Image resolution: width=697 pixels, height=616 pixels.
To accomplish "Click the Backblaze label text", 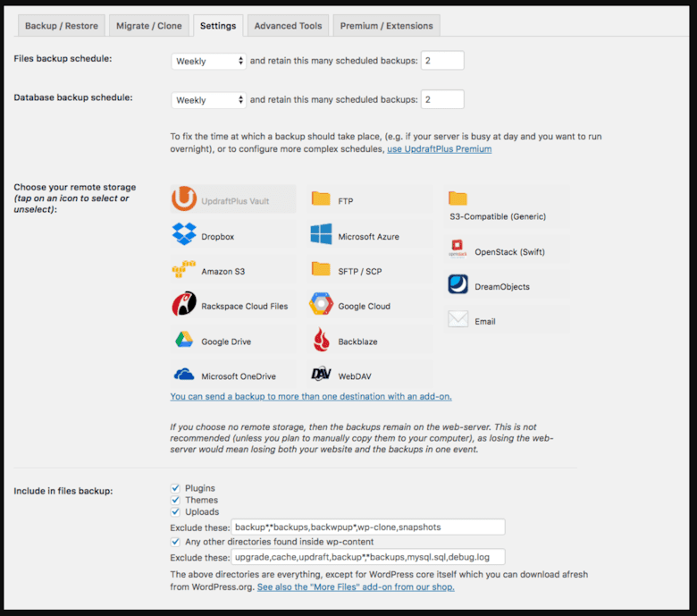I will click(x=357, y=342).
